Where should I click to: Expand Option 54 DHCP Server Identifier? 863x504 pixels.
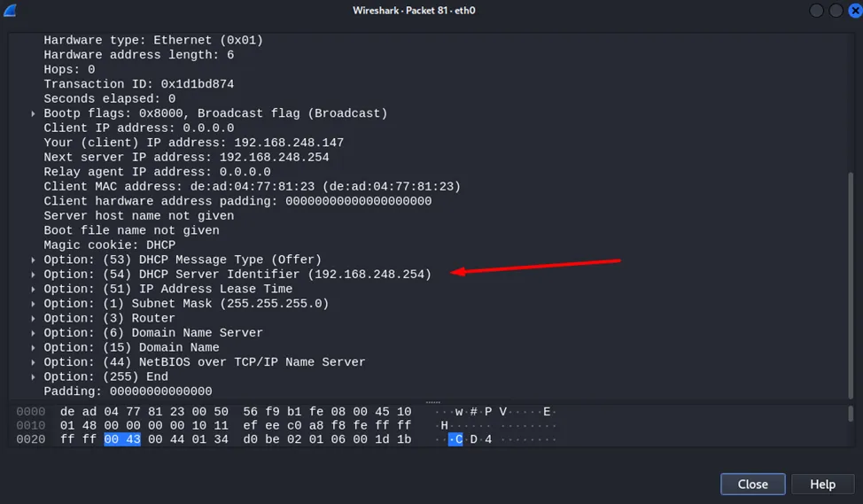34,275
